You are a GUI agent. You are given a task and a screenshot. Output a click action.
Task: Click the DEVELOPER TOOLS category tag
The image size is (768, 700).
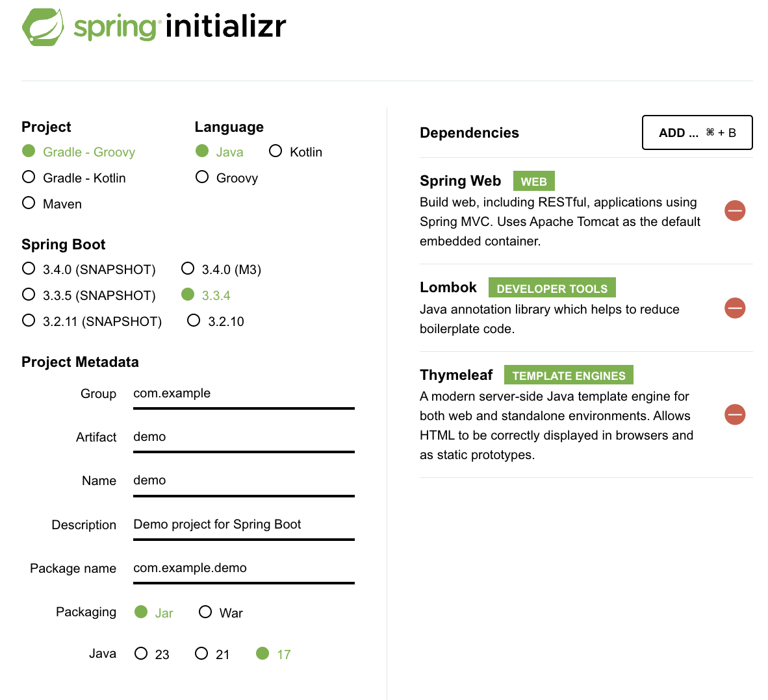pyautogui.click(x=552, y=288)
